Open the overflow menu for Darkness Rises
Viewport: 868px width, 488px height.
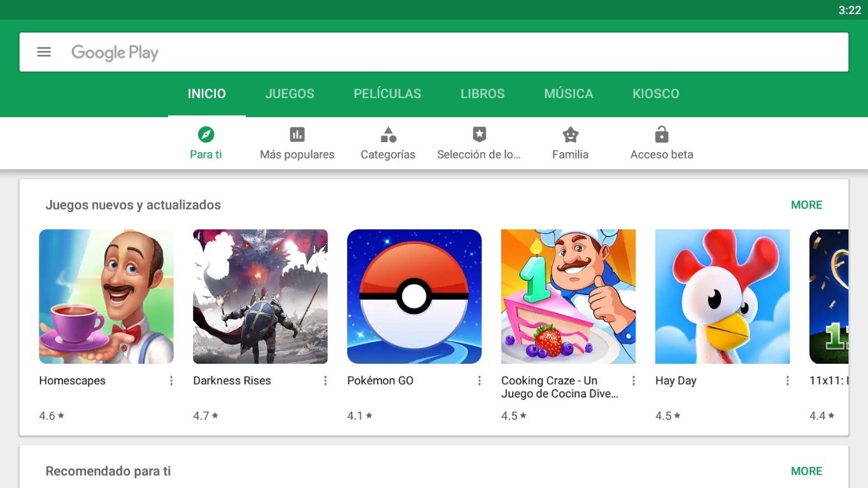tap(325, 380)
